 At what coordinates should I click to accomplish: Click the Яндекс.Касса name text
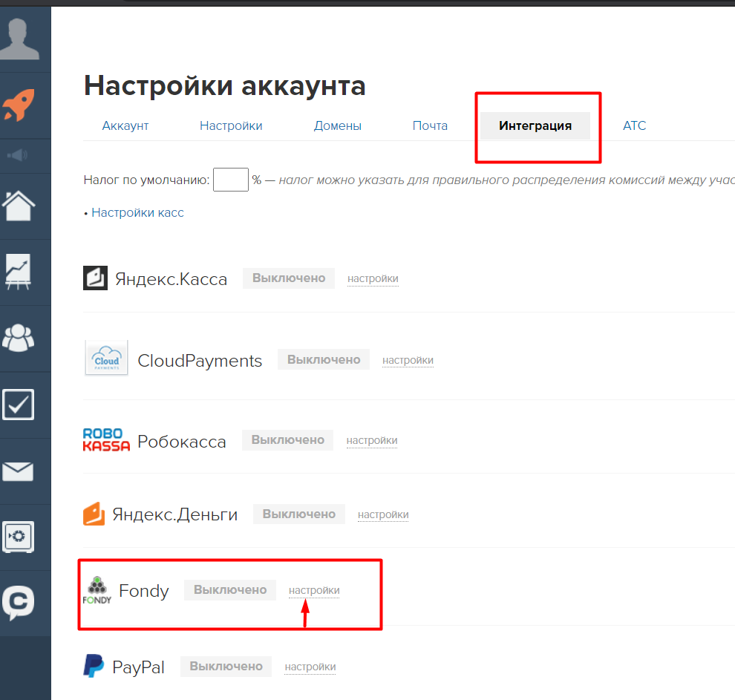tap(171, 279)
